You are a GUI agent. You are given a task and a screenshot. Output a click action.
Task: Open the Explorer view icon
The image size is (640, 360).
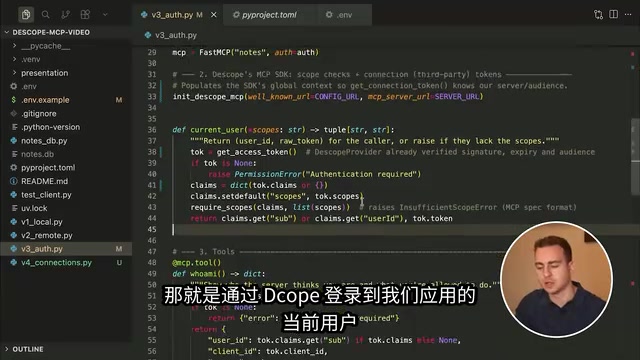click(x=26, y=15)
